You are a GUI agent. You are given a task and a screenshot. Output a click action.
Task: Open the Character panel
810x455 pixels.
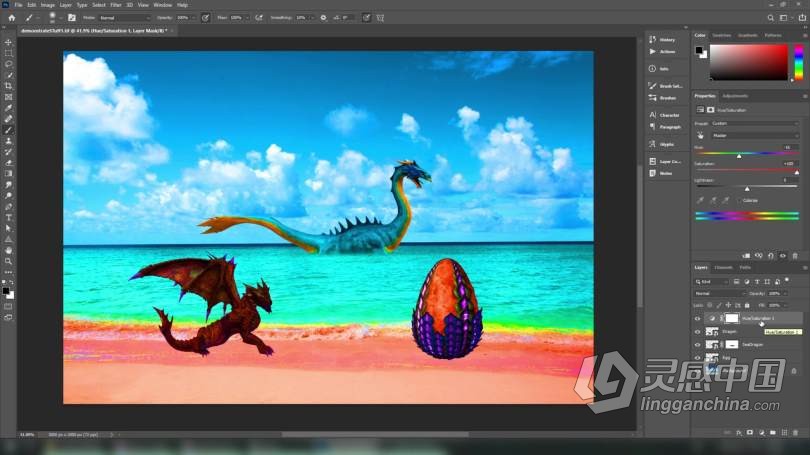(x=666, y=115)
